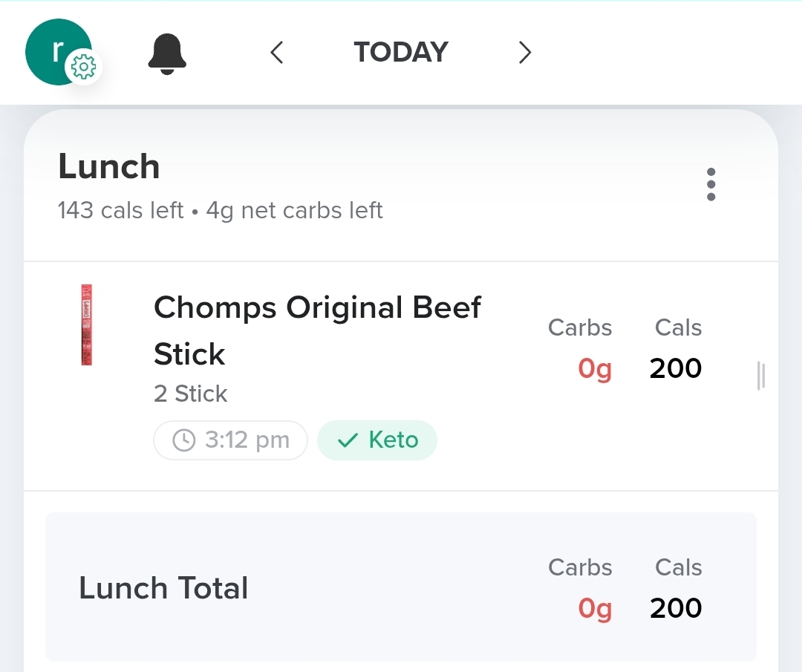
Task: Go to the previous day with left chevron
Action: coord(277,53)
